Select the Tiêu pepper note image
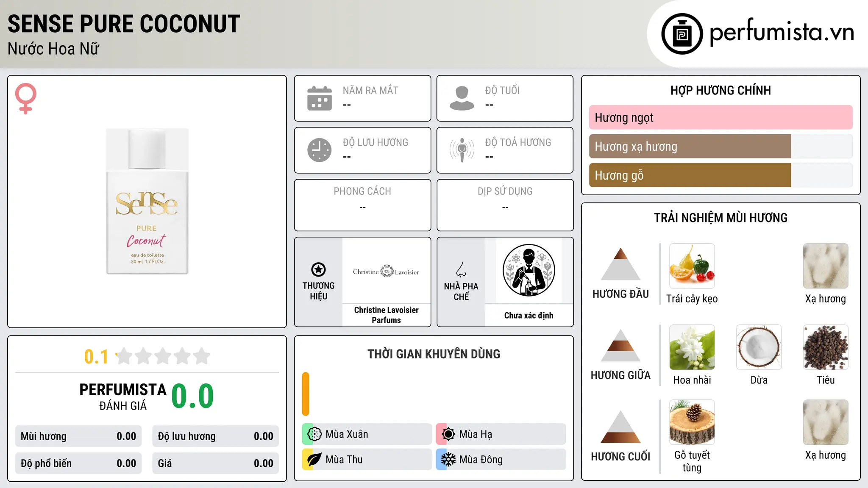 click(826, 347)
